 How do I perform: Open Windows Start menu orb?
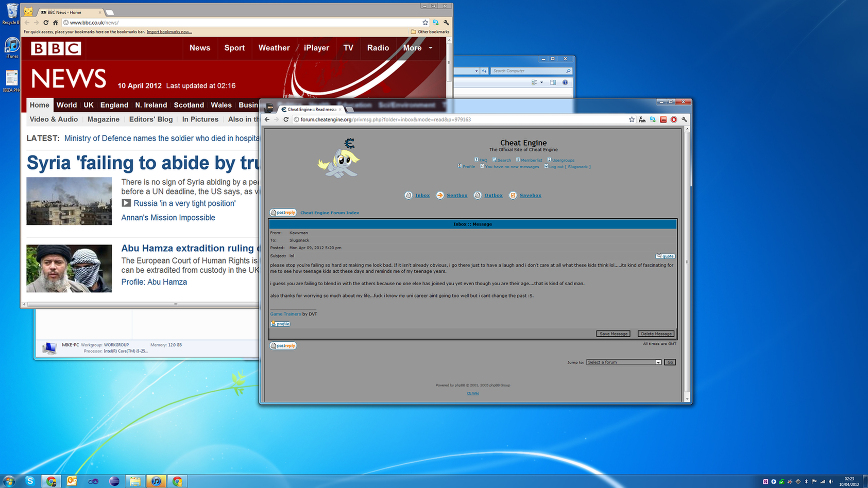pyautogui.click(x=9, y=481)
